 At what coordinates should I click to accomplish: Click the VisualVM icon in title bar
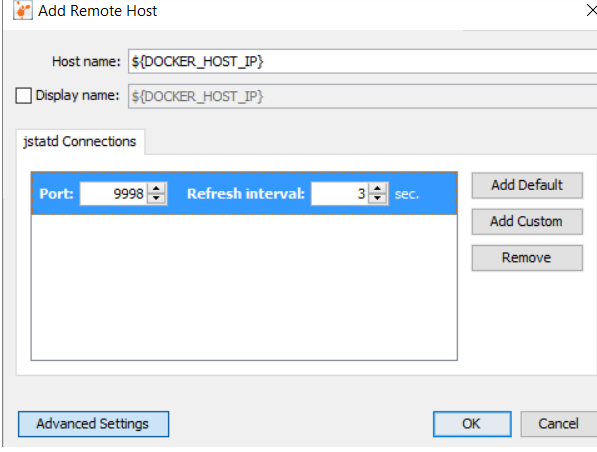[x=22, y=10]
